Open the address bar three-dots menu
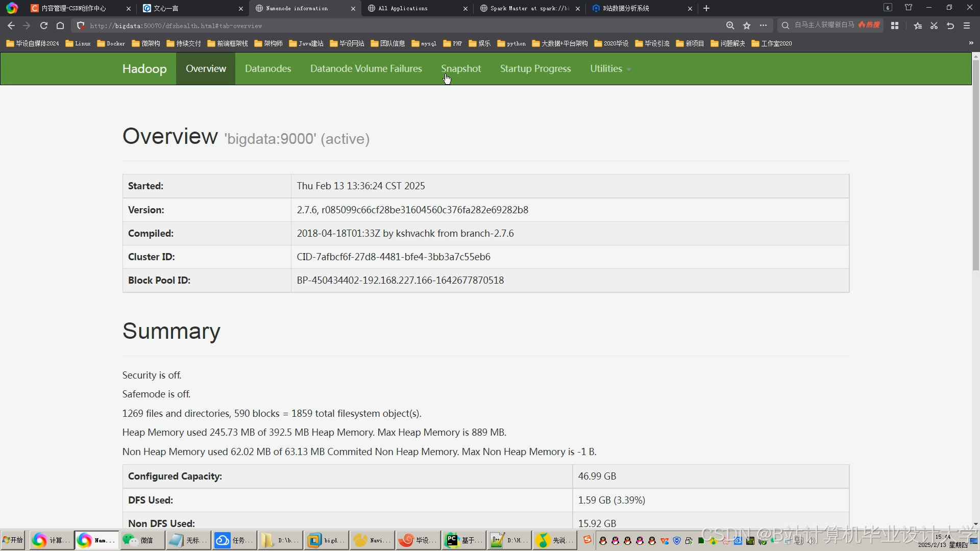Screen dimensions: 980x551 click(x=763, y=26)
